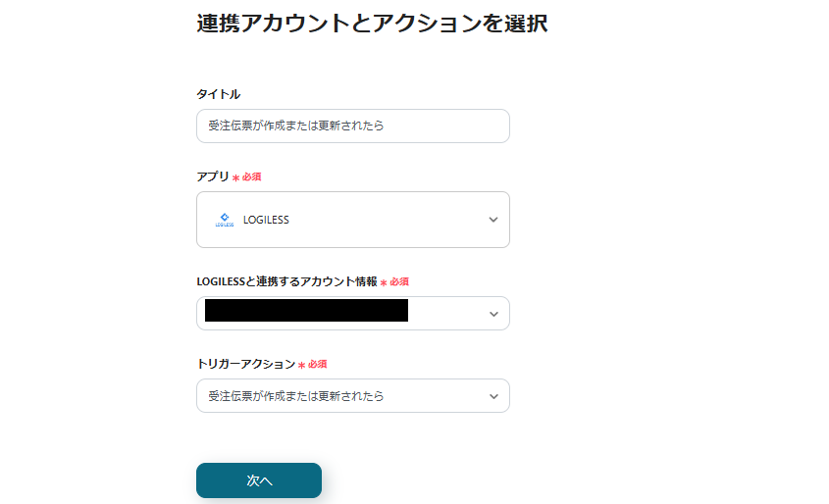
Task: Click the red asterisk after アプリ
Action: pyautogui.click(x=236, y=177)
